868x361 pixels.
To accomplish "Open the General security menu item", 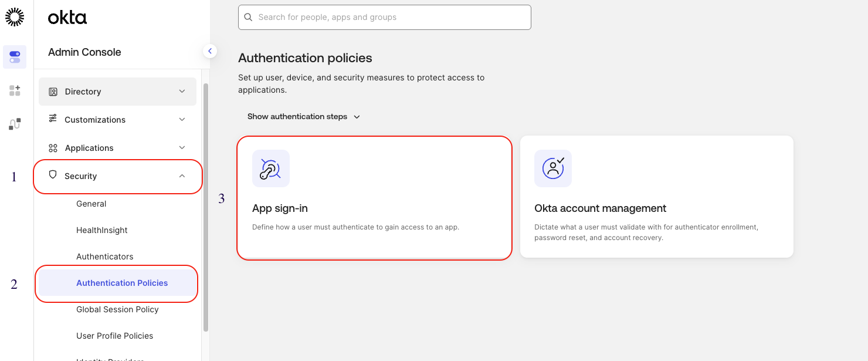I will click(91, 204).
